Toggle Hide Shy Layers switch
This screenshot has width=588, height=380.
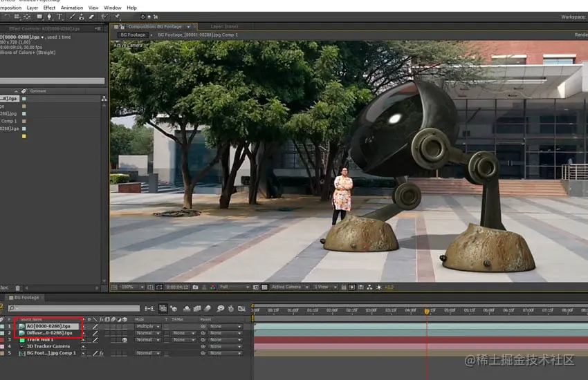187,309
